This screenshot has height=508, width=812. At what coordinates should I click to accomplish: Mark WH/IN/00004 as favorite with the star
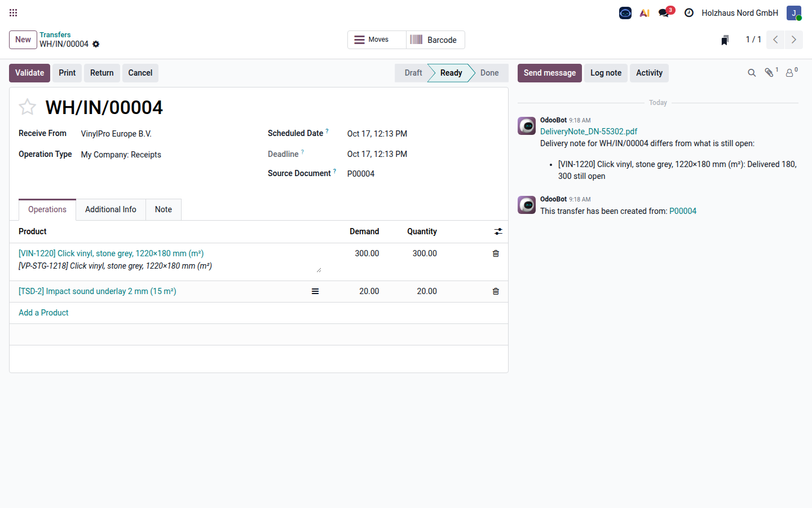[x=27, y=107]
